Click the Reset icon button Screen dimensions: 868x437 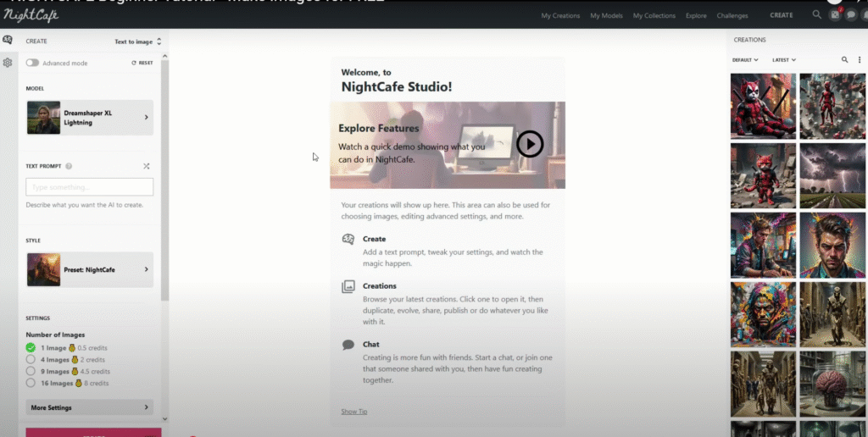[x=142, y=63]
